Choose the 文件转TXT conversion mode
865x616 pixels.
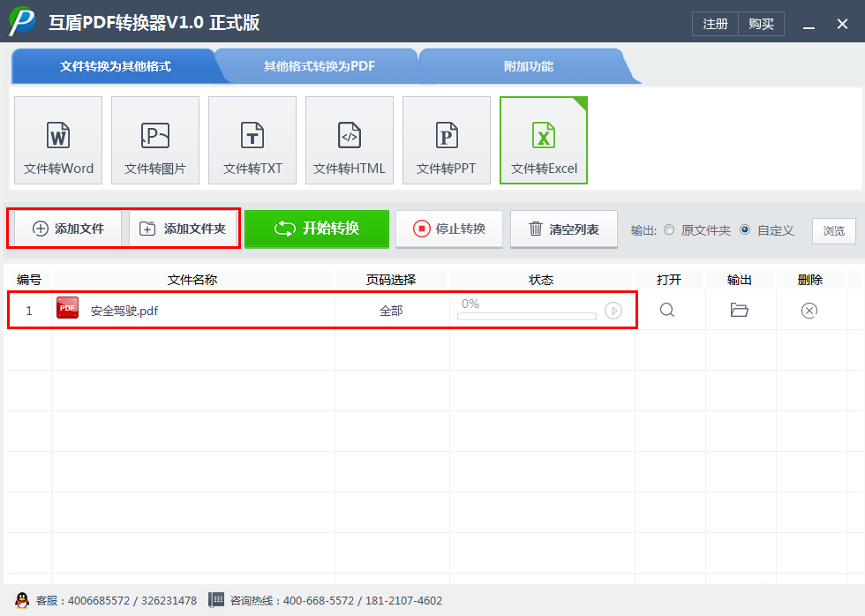coord(252,140)
